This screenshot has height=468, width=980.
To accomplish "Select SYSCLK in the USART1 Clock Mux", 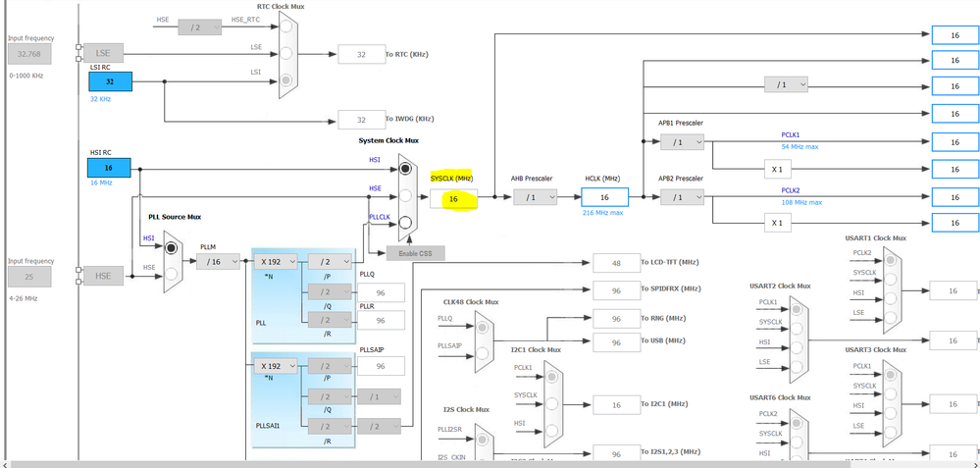I will (890, 279).
